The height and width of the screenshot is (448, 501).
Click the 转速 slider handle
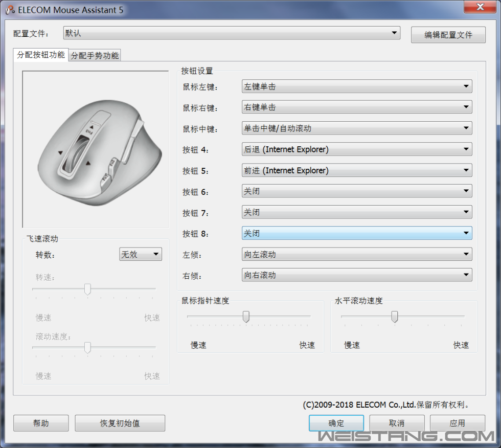87,289
